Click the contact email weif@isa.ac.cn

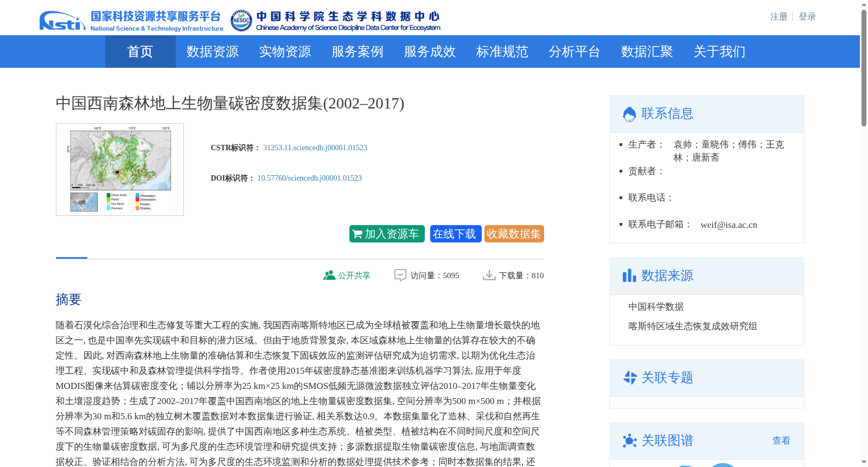[729, 225]
